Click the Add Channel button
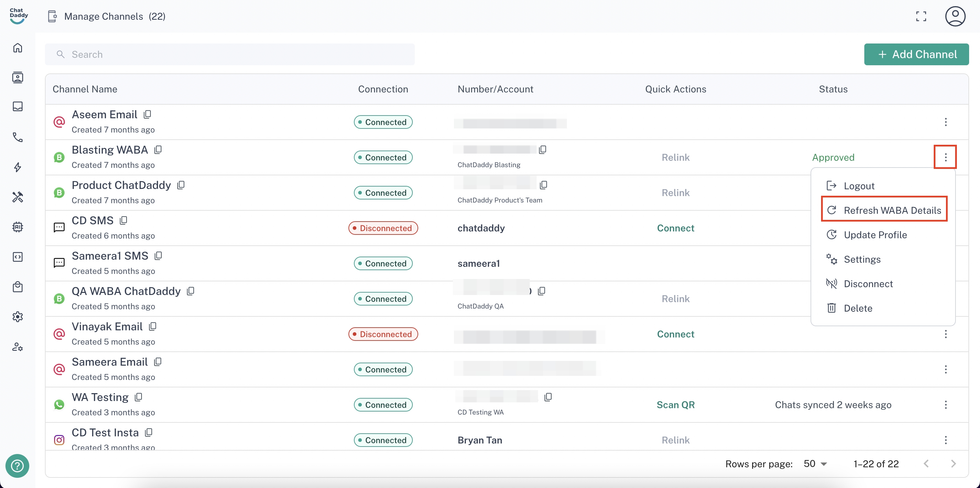This screenshot has width=980, height=488. (916, 54)
